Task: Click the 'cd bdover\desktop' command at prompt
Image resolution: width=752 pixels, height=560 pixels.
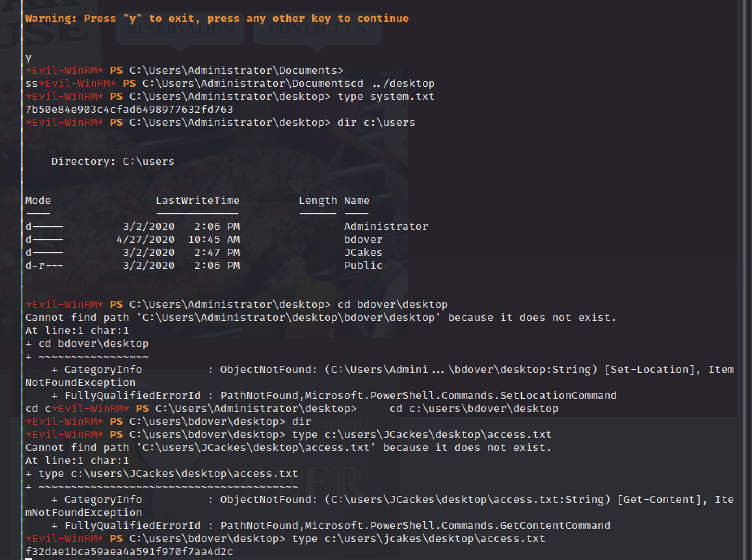Action: [x=392, y=305]
